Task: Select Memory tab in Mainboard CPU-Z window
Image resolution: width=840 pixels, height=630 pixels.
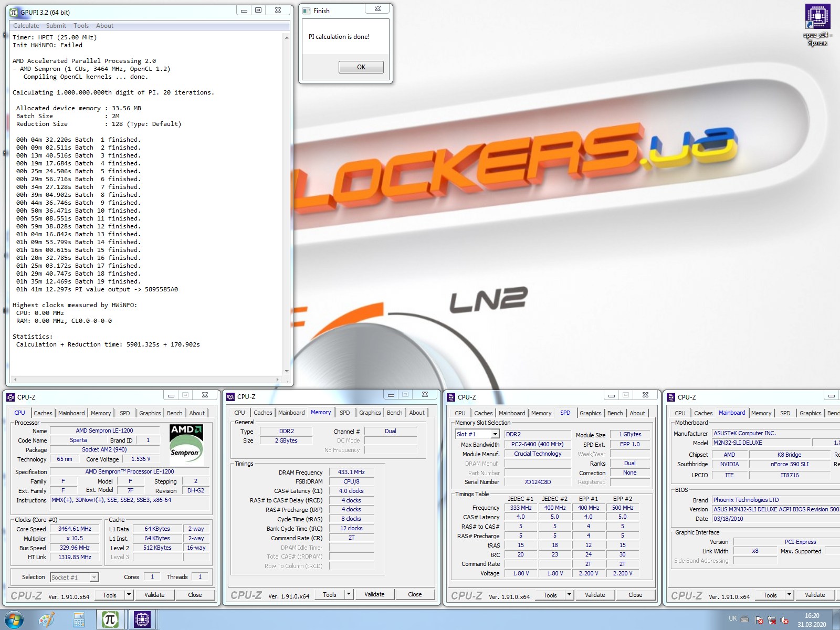Action: [x=761, y=413]
